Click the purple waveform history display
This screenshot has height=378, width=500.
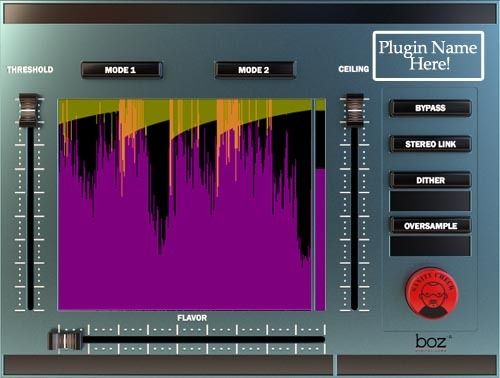(185, 204)
